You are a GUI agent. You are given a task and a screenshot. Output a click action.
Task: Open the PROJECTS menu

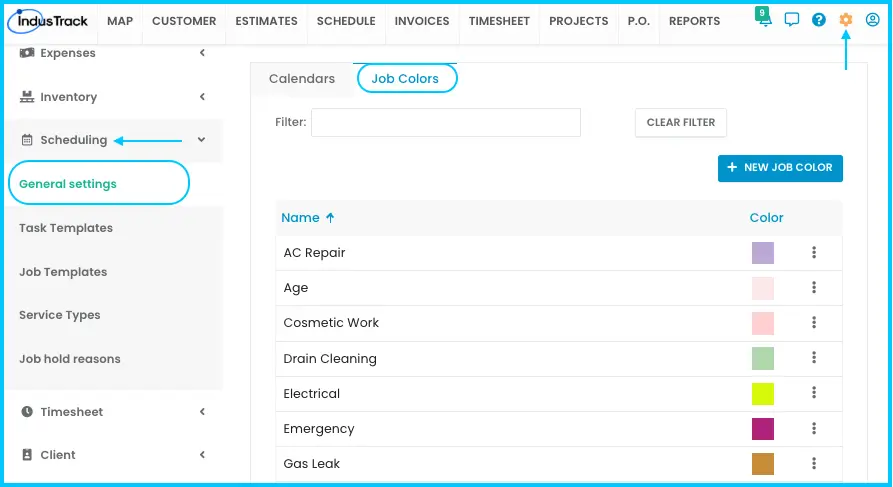pos(579,21)
